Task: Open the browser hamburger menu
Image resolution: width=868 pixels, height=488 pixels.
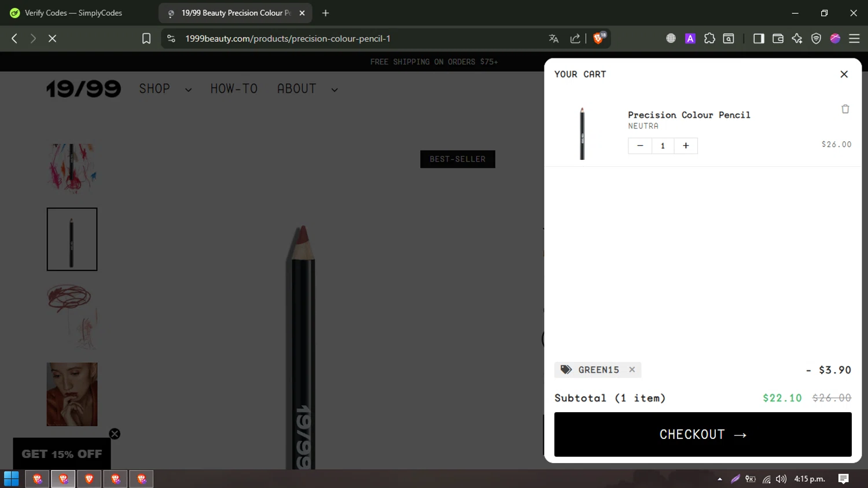Action: pos(854,38)
